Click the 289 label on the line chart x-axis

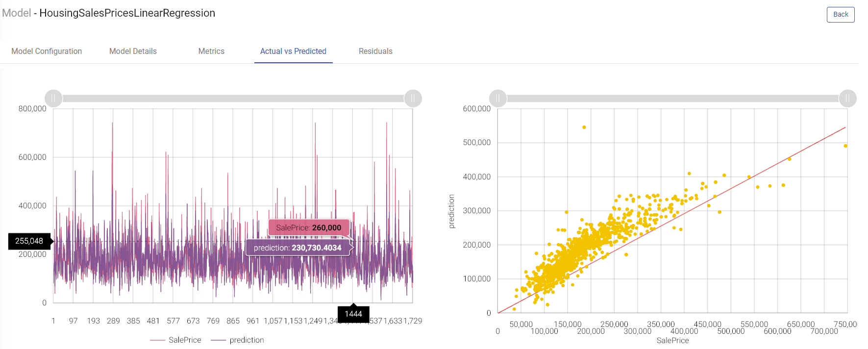coord(113,321)
